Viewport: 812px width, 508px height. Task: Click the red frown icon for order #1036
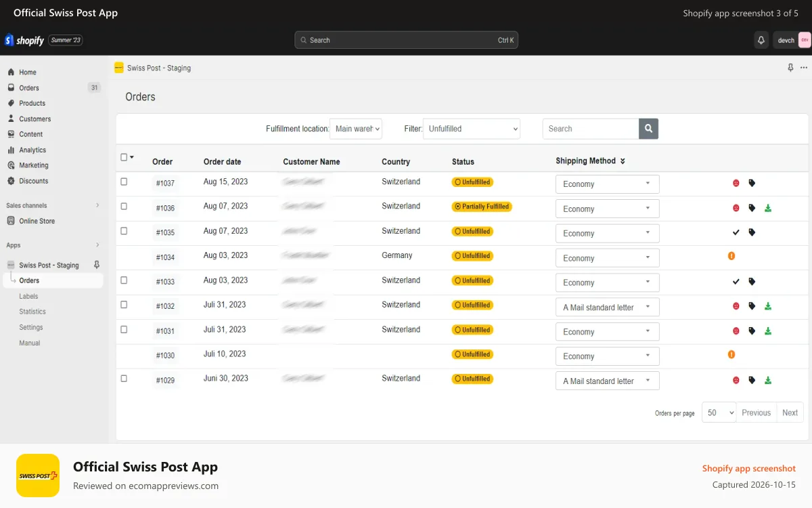(x=736, y=208)
